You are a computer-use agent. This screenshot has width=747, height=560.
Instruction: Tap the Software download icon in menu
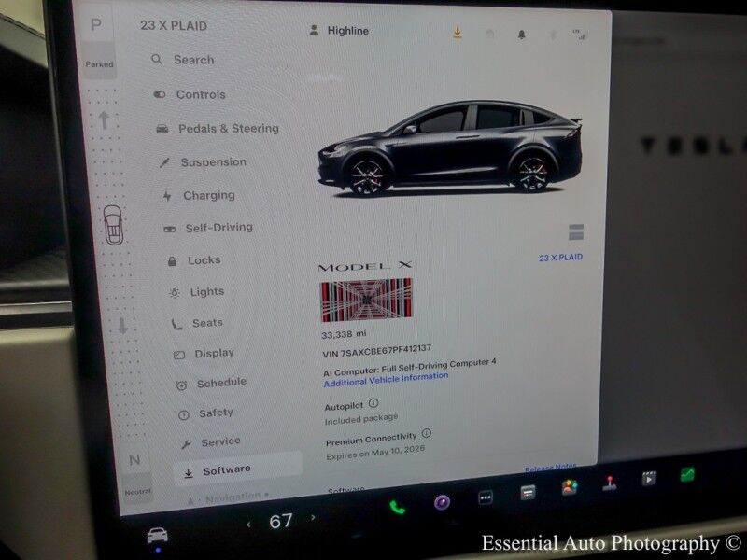pos(189,473)
